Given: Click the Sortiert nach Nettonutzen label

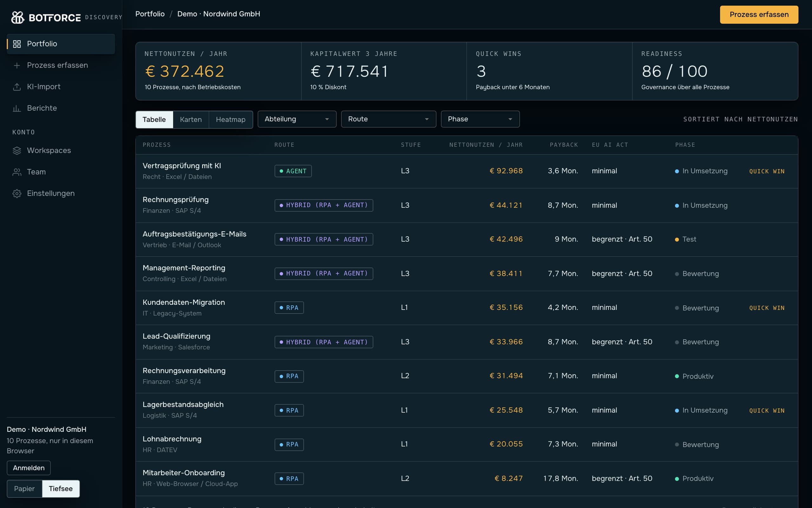Looking at the screenshot, I should tap(741, 119).
